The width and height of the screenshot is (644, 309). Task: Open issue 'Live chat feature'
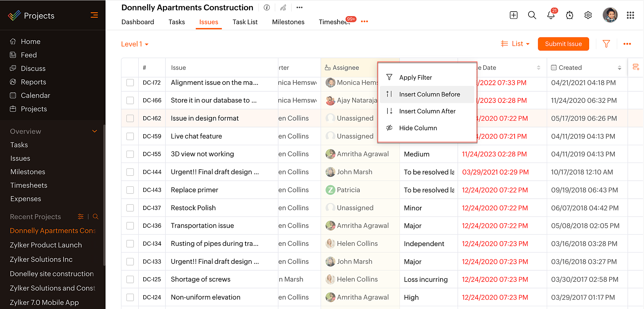click(196, 136)
